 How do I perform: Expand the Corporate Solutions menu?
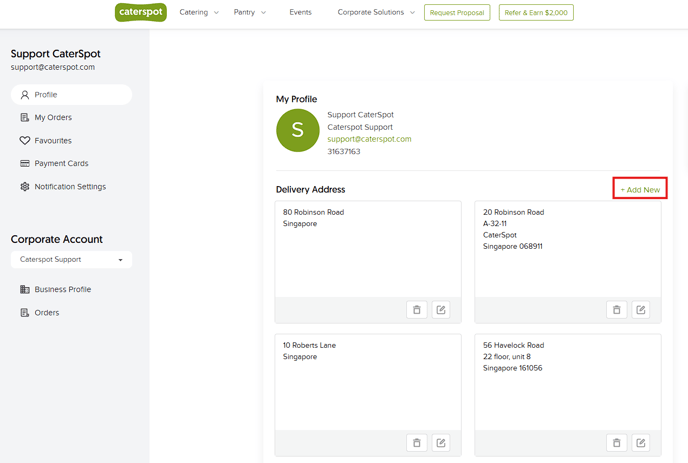376,12
